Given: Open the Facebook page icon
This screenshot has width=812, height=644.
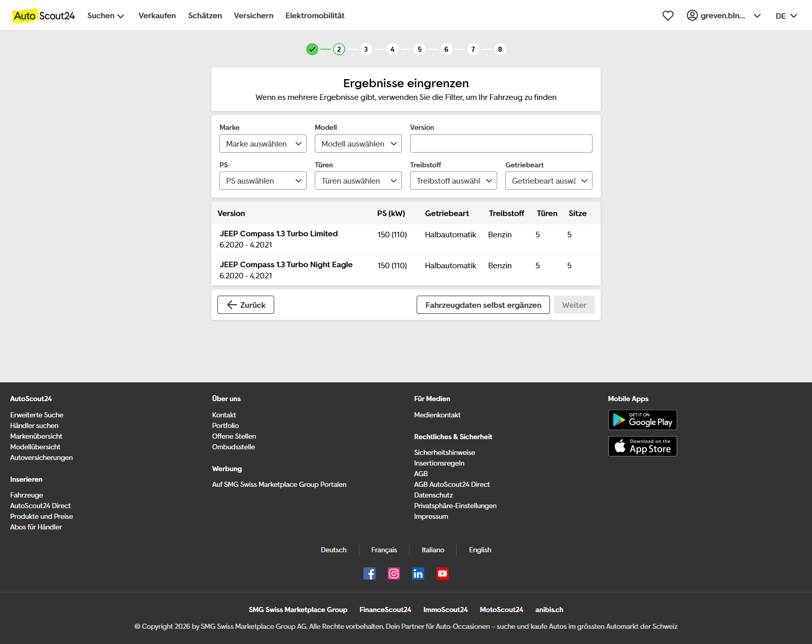Looking at the screenshot, I should pos(370,574).
